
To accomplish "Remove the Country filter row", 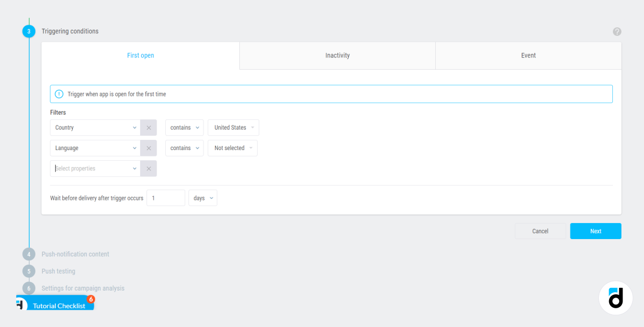I will (x=149, y=128).
